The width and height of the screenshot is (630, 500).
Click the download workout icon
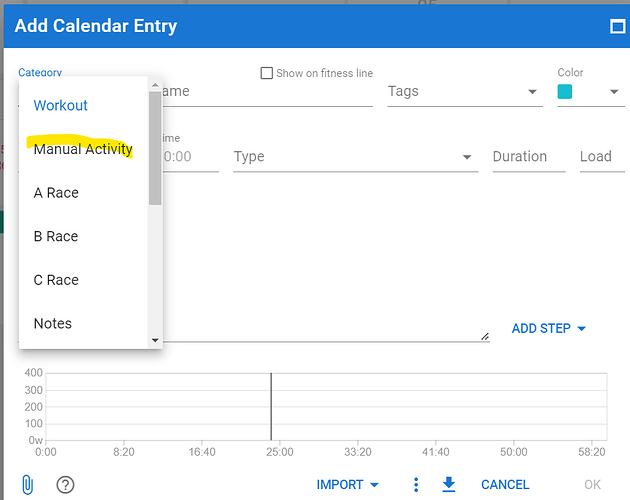click(449, 485)
